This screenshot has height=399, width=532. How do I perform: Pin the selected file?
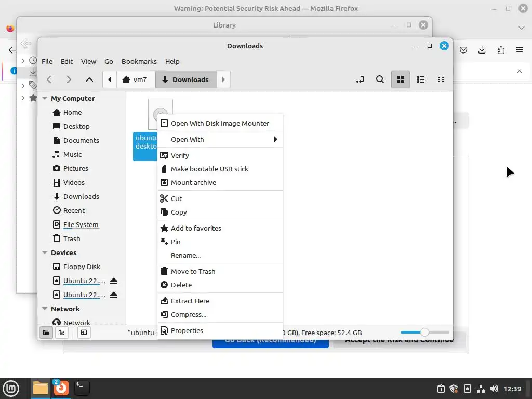click(220, 242)
